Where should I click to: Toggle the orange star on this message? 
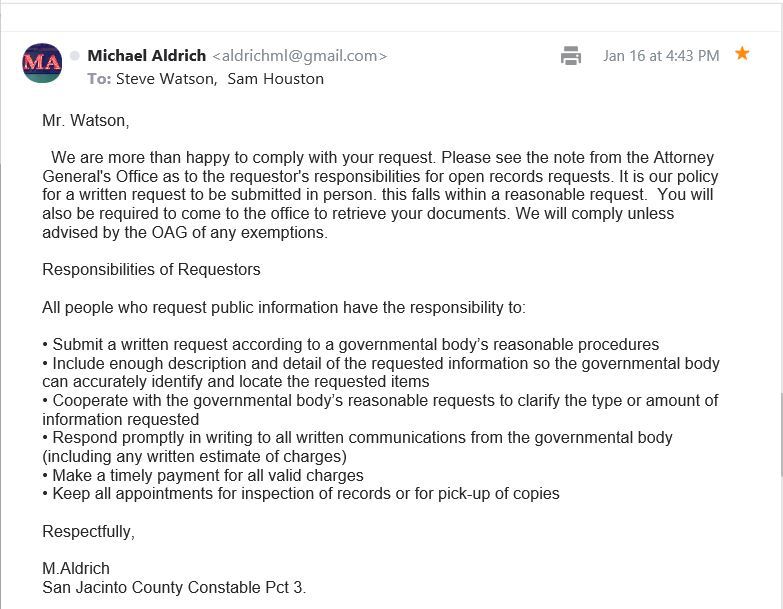pyautogui.click(x=742, y=54)
